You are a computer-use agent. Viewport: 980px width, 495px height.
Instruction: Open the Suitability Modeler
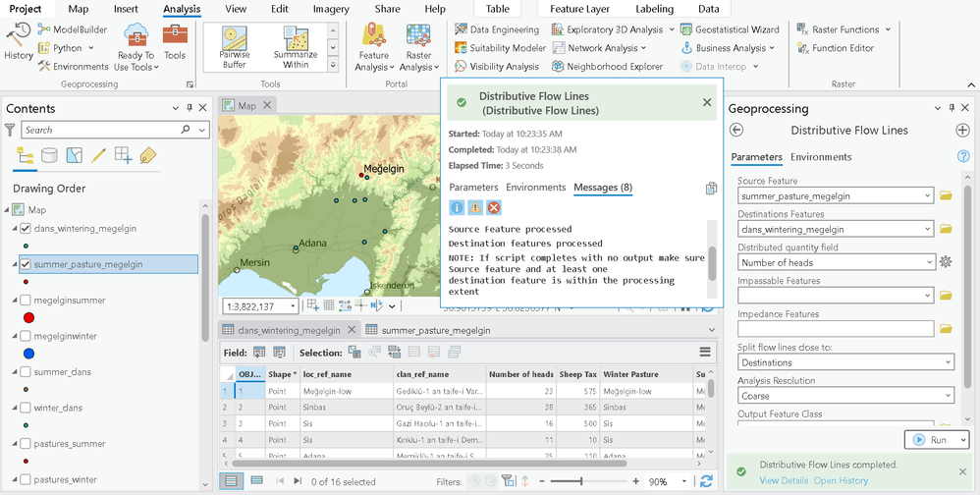coord(500,47)
